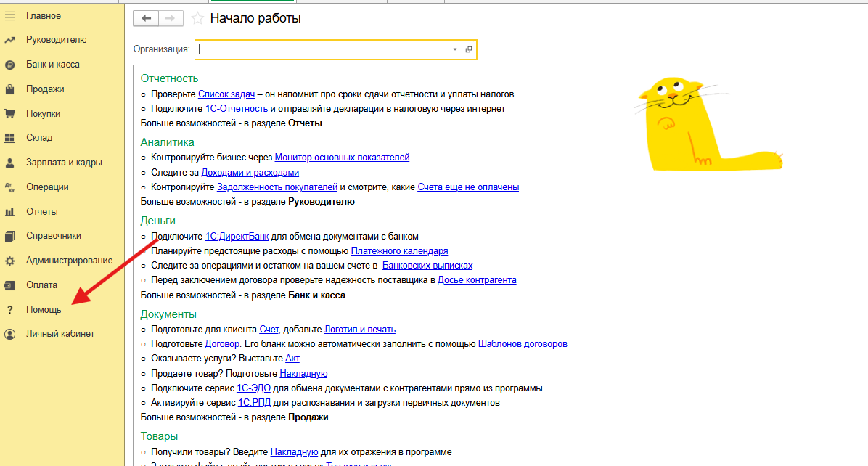This screenshot has height=466, width=868.
Task: Open the Платежного календаря link
Action: 399,251
